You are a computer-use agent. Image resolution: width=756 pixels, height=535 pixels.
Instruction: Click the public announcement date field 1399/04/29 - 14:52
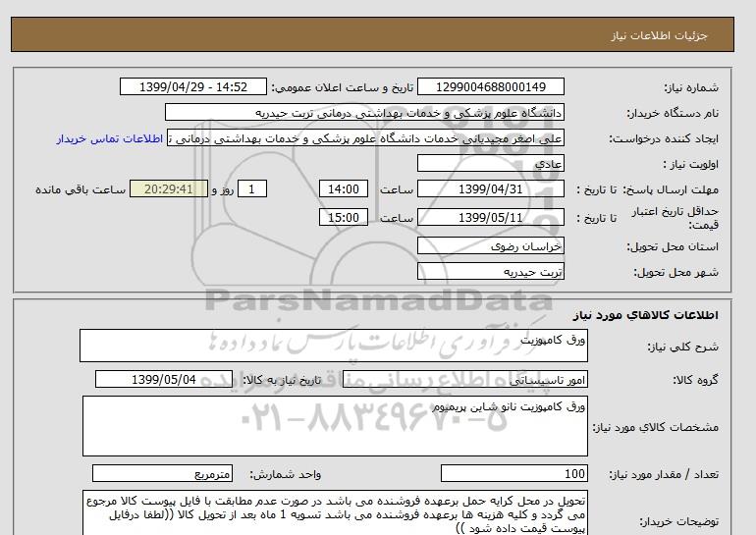192,86
